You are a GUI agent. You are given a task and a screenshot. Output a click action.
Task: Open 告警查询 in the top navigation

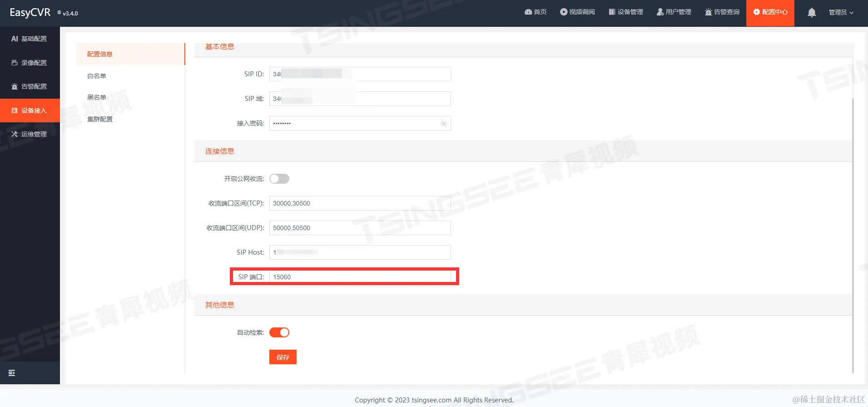click(x=722, y=12)
